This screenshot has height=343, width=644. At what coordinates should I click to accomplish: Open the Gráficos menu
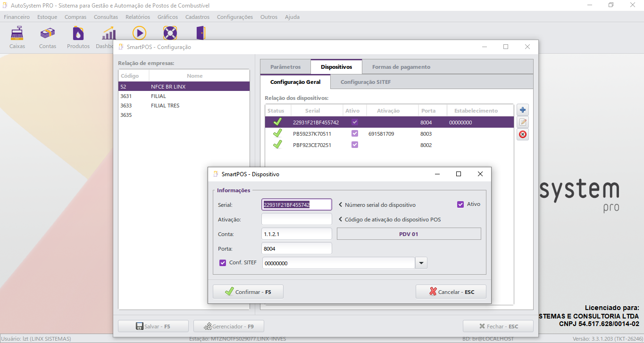(x=168, y=17)
